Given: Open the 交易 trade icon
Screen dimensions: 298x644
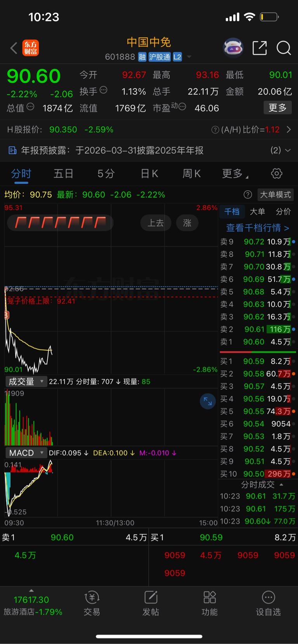Looking at the screenshot, I should click(x=92, y=603).
